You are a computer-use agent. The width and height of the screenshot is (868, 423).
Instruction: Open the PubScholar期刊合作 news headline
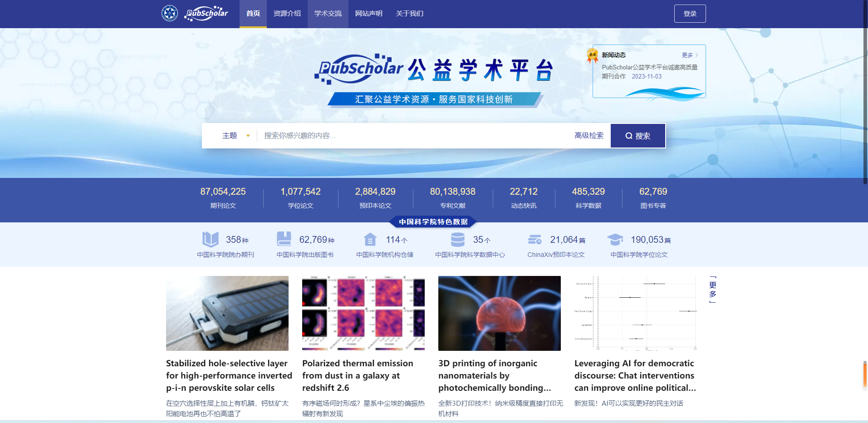click(x=649, y=72)
